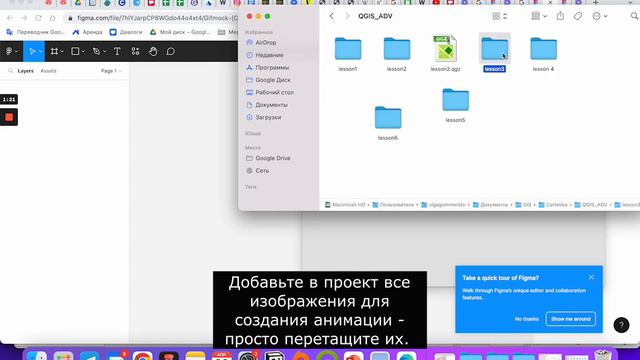Open the Figma help question mark
Viewport: 640px width, 360px height.
click(x=621, y=325)
